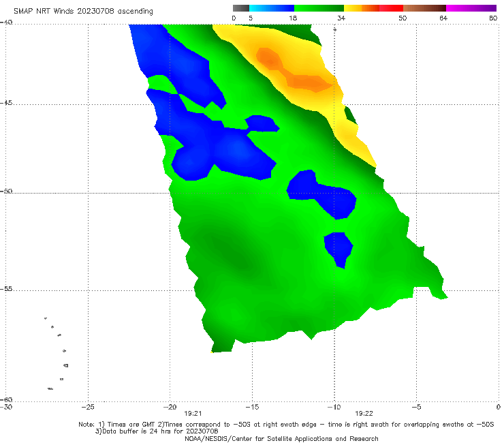Click the latitude label '-55'
This screenshot has height=443, width=504.
click(x=5, y=289)
